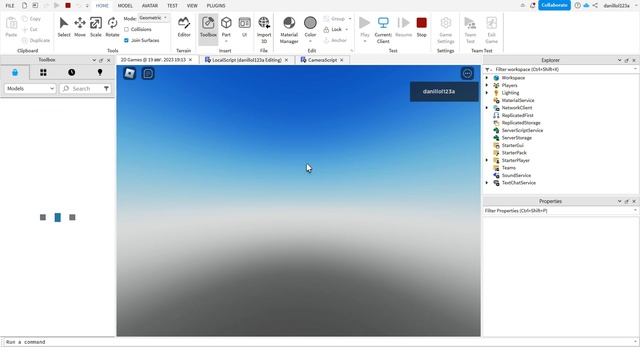Select ReplicatedStorage in Explorer
Image resolution: width=640 pixels, height=360 pixels.
coord(521,123)
